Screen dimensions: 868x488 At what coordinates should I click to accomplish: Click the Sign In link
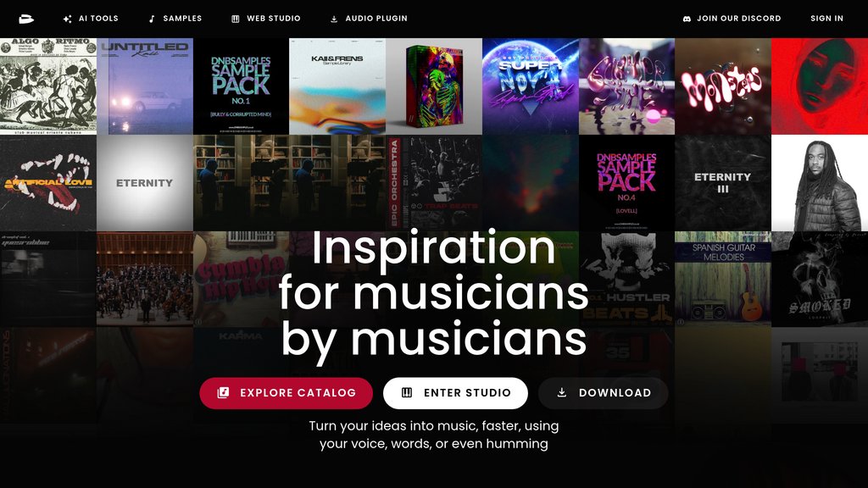click(x=826, y=19)
